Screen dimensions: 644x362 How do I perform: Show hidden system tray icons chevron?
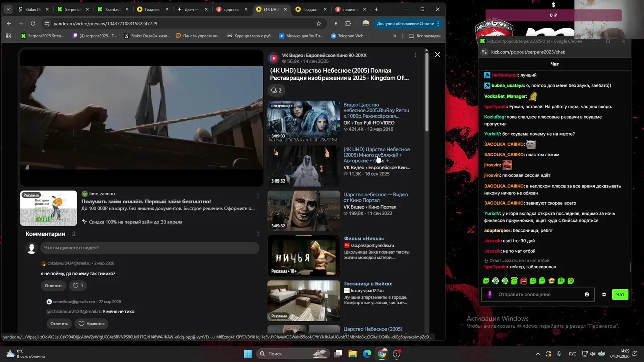[x=537, y=354]
